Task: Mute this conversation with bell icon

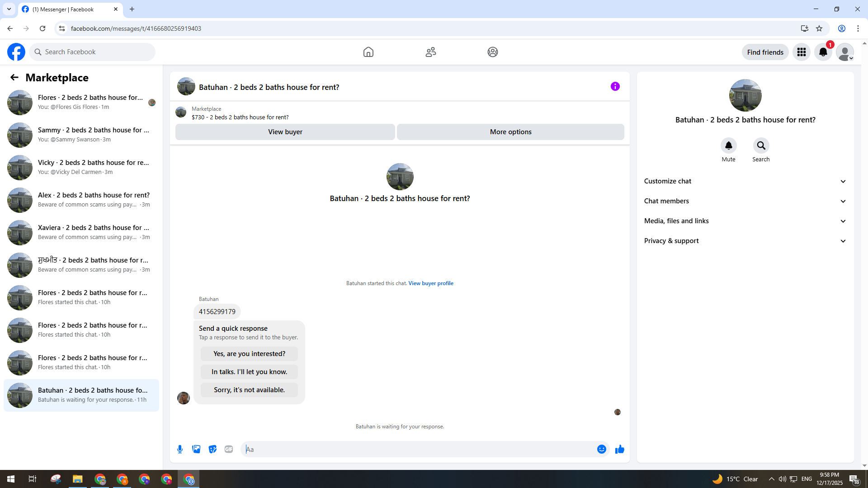Action: click(x=728, y=145)
